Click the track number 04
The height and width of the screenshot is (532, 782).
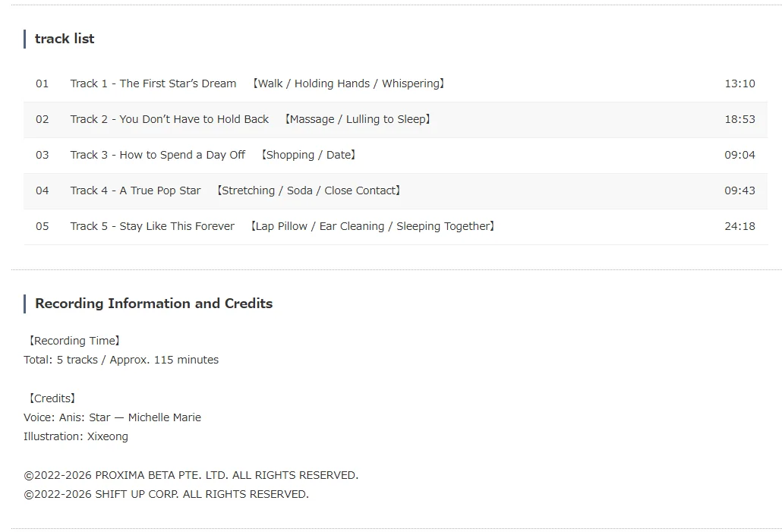[42, 191]
